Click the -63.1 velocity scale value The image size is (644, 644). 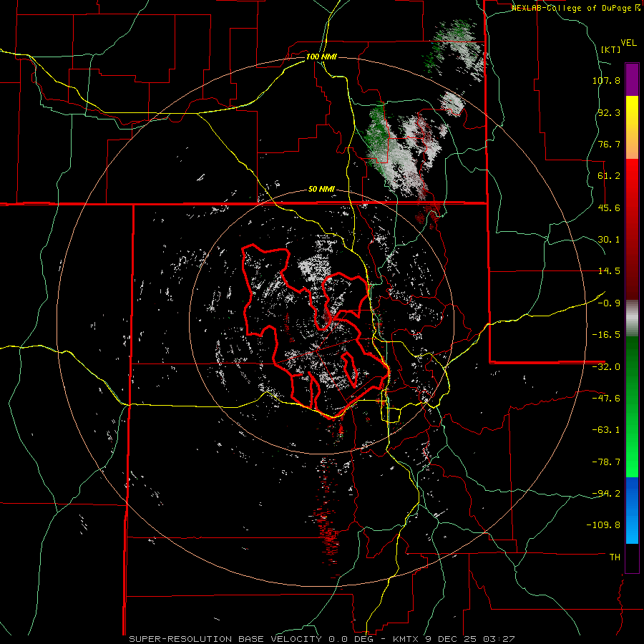pos(606,430)
